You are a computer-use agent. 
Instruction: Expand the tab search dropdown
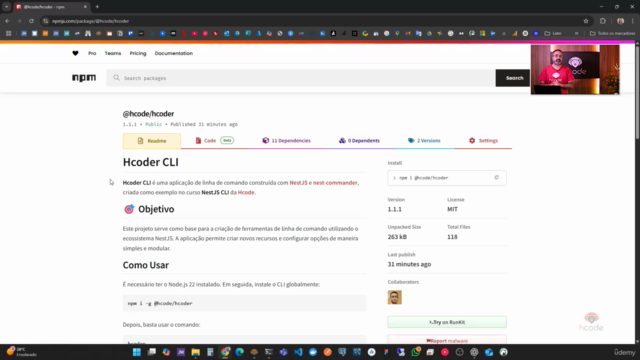coord(7,7)
